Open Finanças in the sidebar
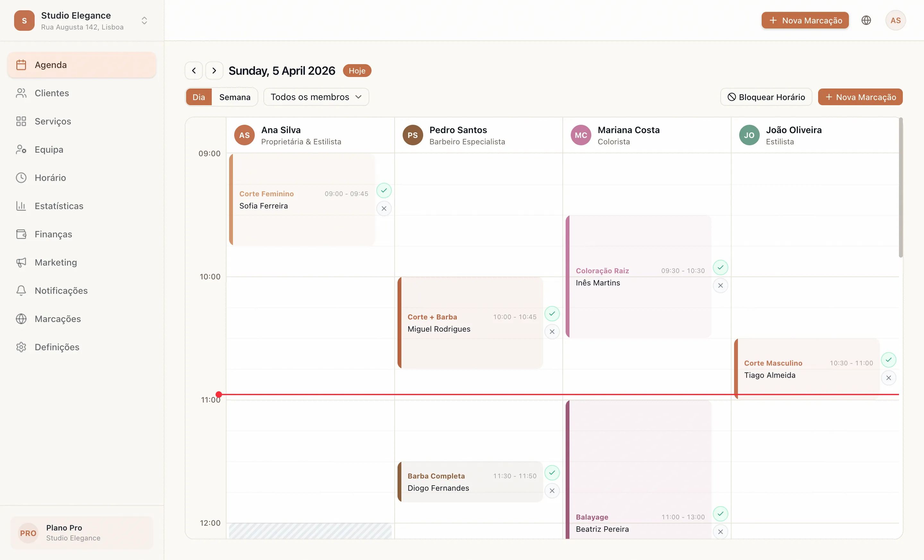Viewport: 924px width, 560px height. pos(82,234)
